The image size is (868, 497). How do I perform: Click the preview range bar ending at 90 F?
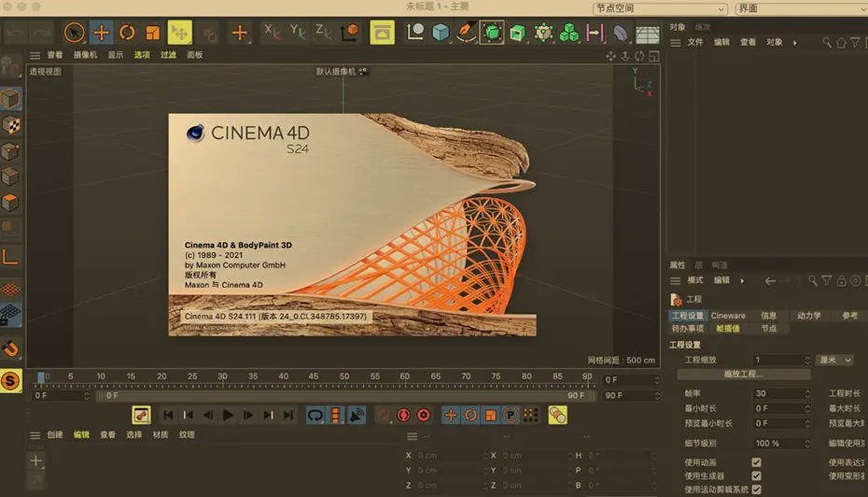pyautogui.click(x=346, y=395)
